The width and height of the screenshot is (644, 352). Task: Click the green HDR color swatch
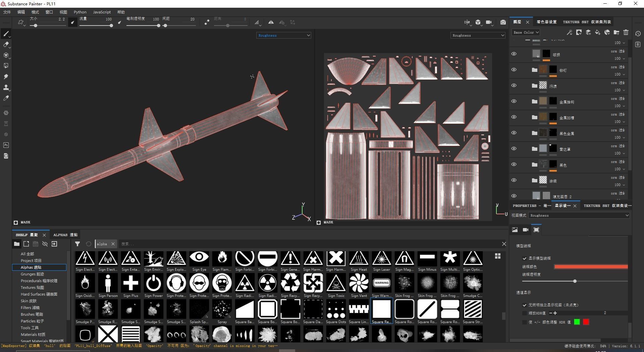(577, 322)
